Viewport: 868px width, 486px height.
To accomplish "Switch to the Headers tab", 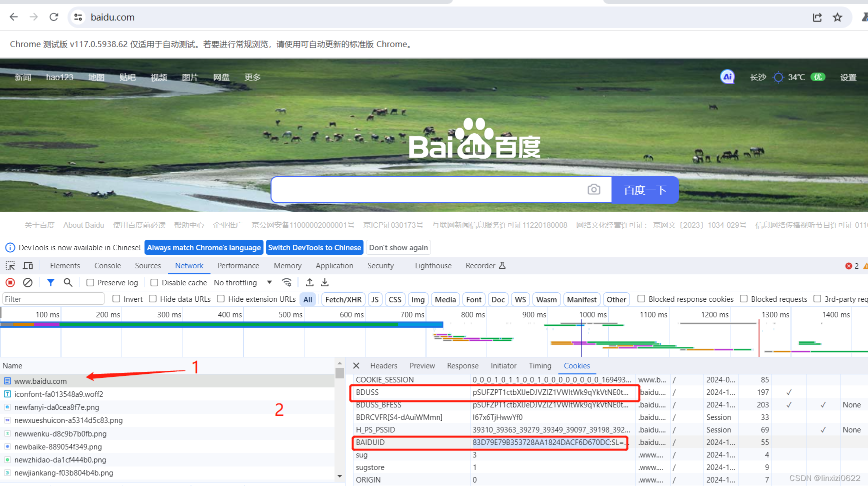I will 383,366.
